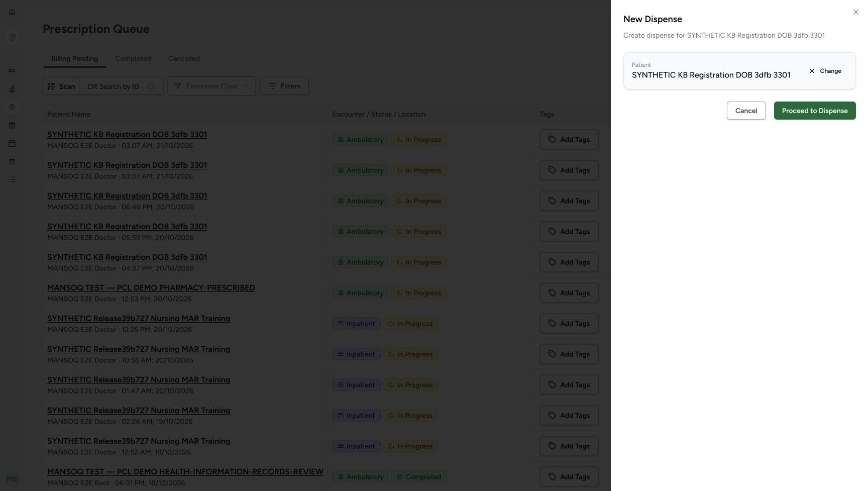Add Tags for the PHARMACY-PRESCRIBED row
The height and width of the screenshot is (491, 868).
pyautogui.click(x=569, y=293)
